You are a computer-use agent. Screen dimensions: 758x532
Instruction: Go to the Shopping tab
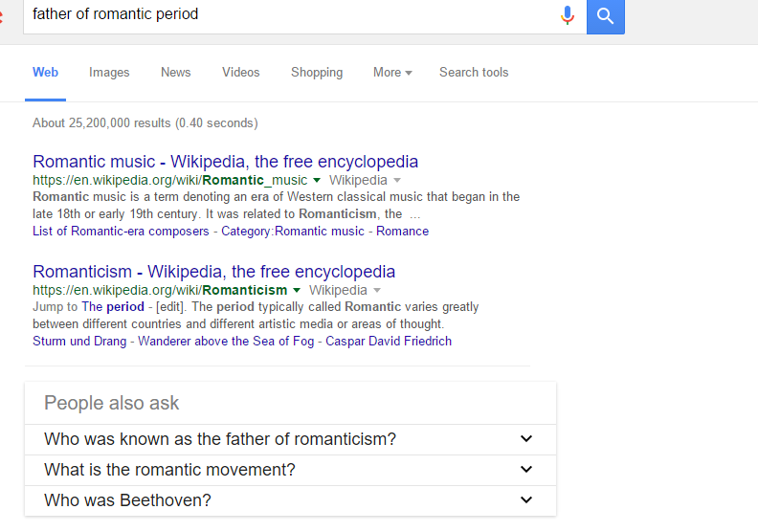[x=317, y=73]
